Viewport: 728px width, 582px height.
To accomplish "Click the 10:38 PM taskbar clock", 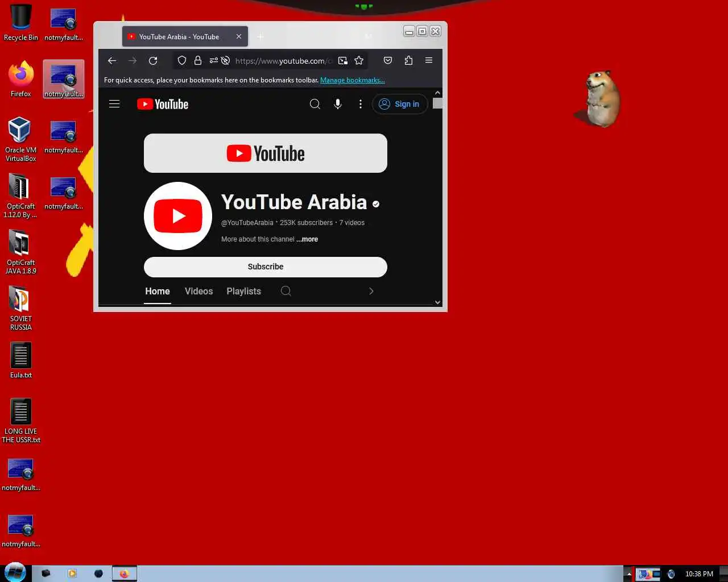I will (699, 574).
